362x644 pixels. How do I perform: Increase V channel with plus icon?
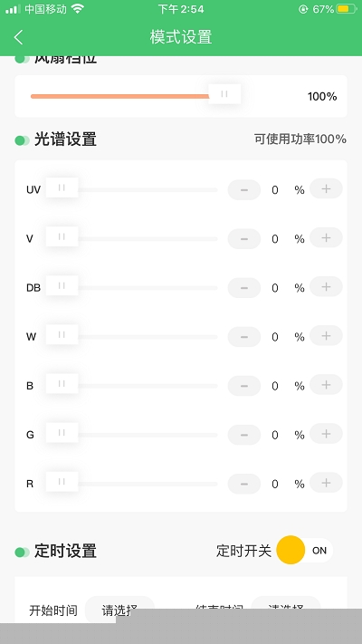click(326, 237)
